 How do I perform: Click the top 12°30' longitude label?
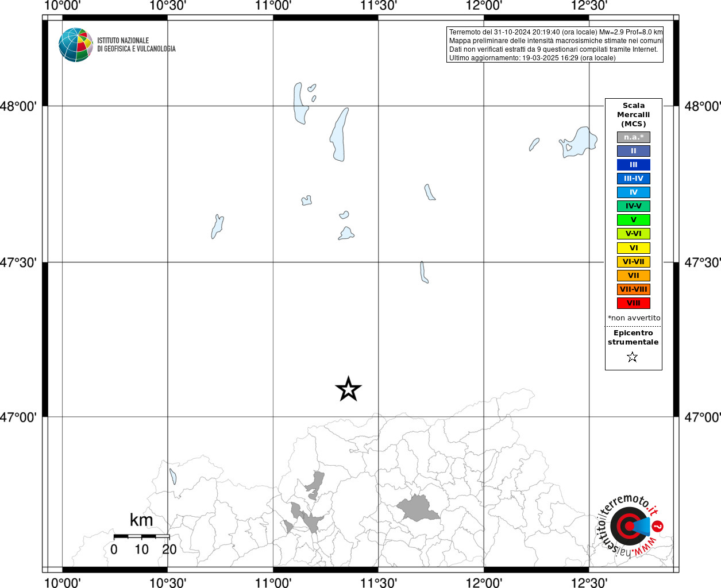coord(589,6)
